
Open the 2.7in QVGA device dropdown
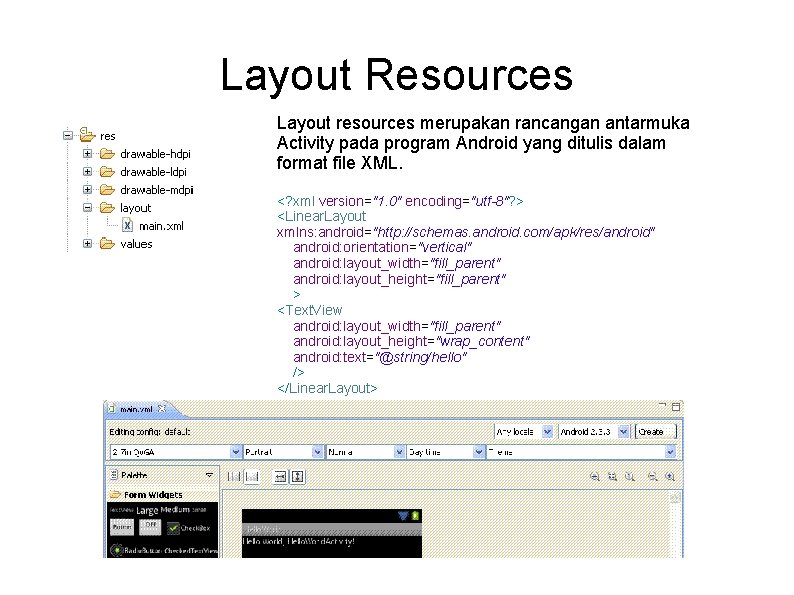tap(175, 451)
